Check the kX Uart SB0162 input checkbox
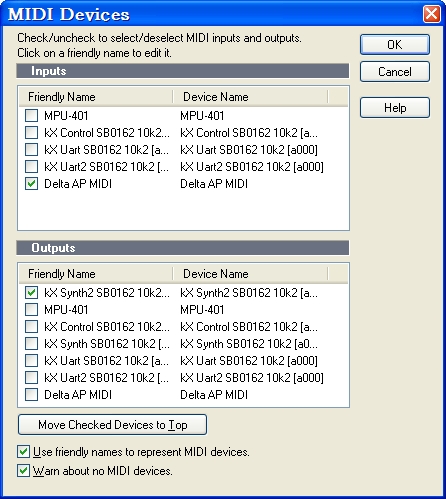446x499 pixels. pyautogui.click(x=31, y=150)
